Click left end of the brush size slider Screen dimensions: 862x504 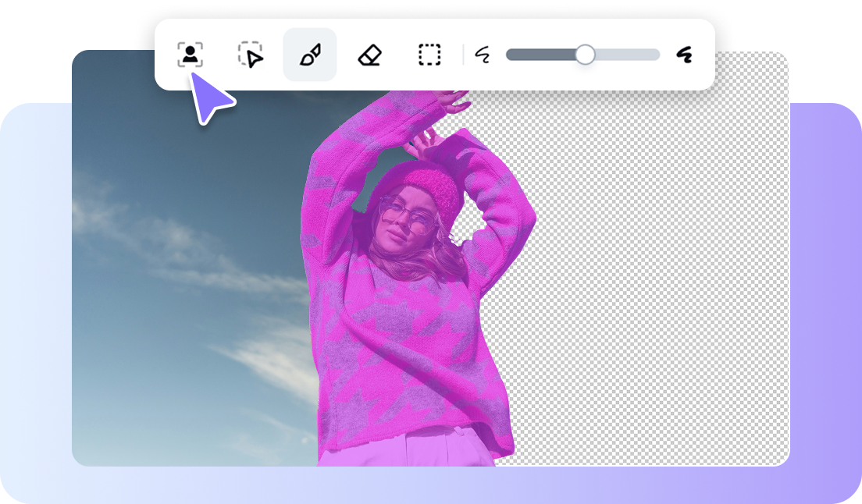coord(514,54)
